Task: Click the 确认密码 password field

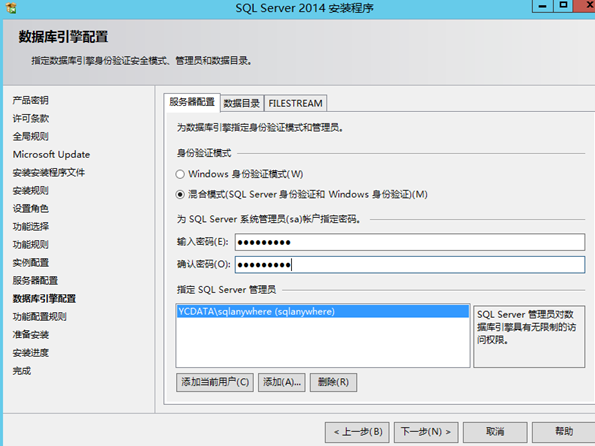Action: [x=409, y=265]
